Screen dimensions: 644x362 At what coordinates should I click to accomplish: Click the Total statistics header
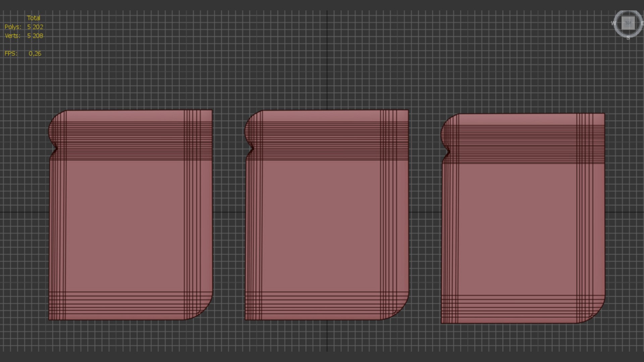(34, 18)
